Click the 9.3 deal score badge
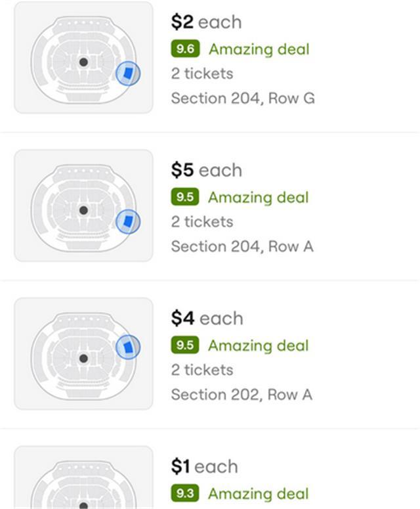 pos(185,493)
